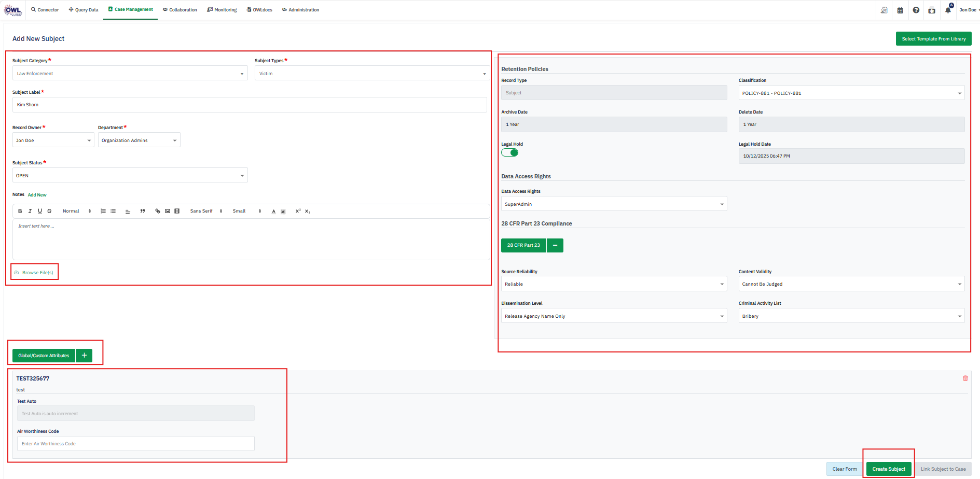Switch to the Query Data tab

[x=83, y=10]
